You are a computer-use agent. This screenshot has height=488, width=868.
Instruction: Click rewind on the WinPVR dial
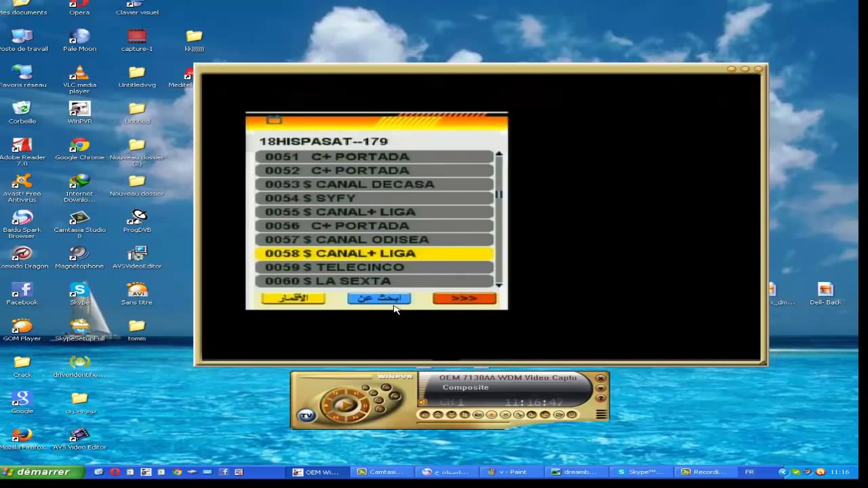[x=336, y=417]
